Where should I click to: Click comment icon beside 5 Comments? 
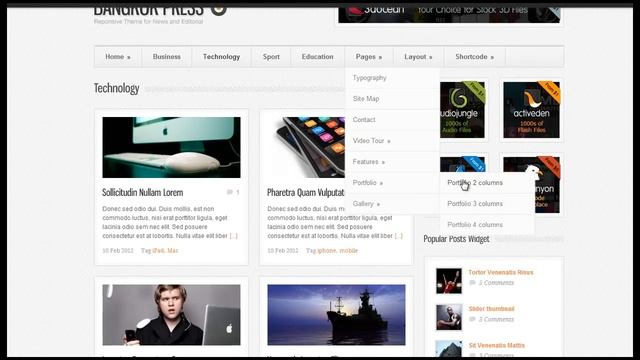pyautogui.click(x=472, y=283)
